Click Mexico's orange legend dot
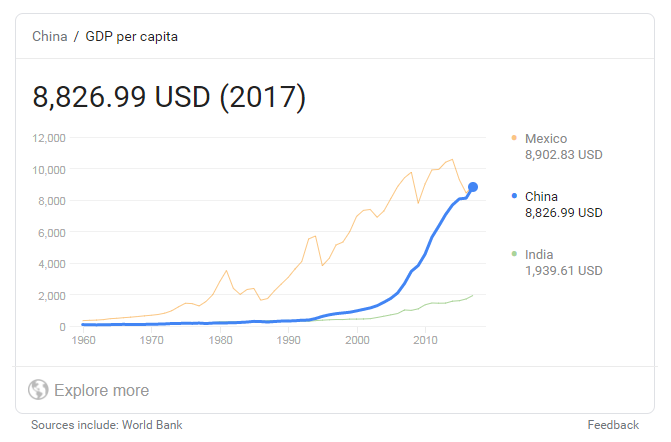Screen dimensions: 671x442 (x=514, y=138)
